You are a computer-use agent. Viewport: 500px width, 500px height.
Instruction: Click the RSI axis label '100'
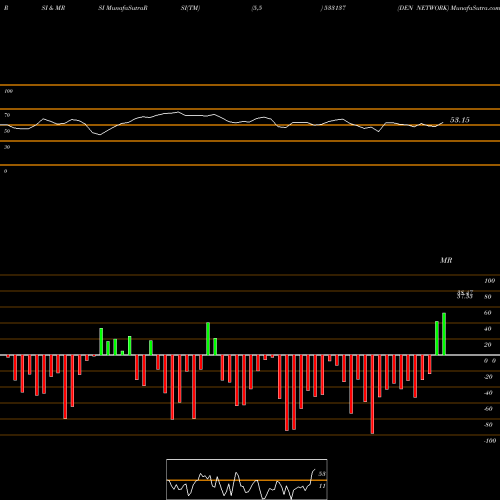(x=8, y=91)
